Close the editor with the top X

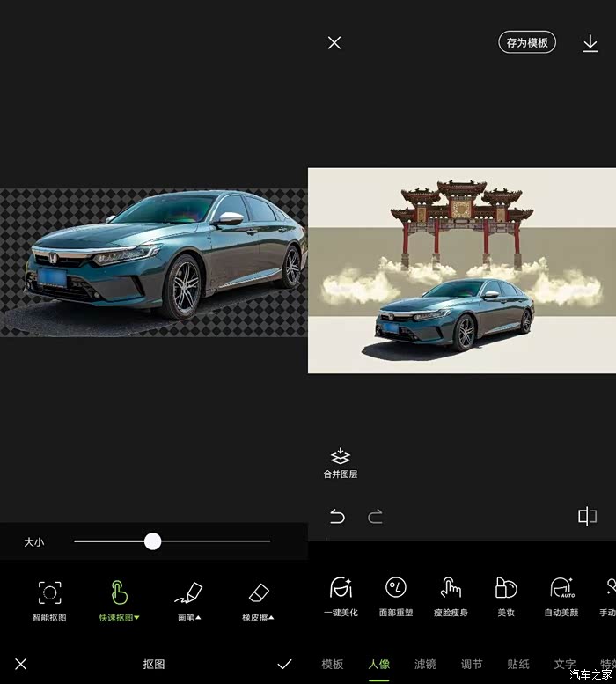pos(334,43)
